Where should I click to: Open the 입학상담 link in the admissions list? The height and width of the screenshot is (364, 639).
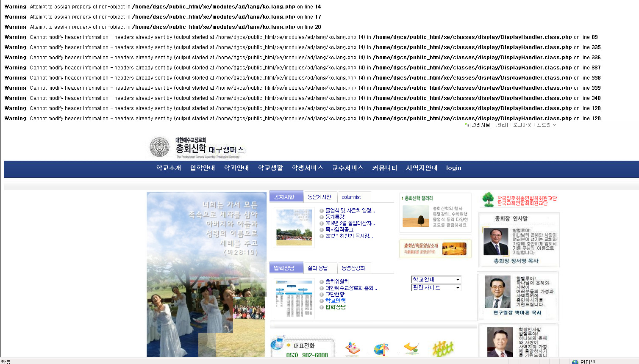tap(336, 307)
